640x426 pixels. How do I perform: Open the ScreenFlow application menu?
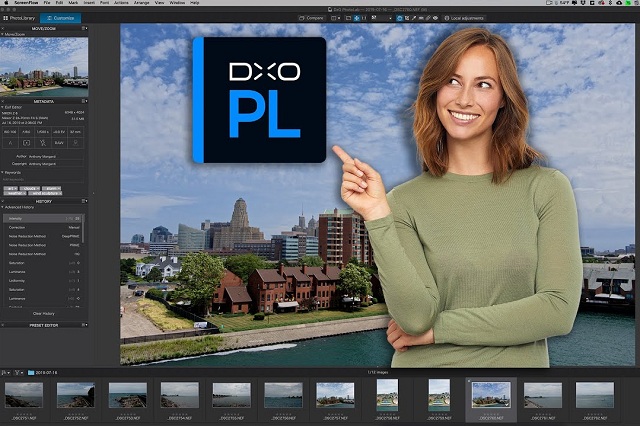(x=27, y=2)
